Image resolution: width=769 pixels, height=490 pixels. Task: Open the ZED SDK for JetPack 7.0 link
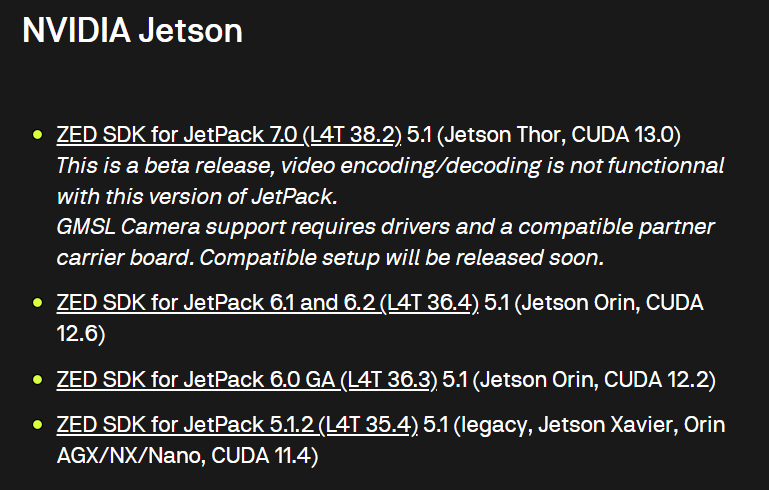click(228, 134)
